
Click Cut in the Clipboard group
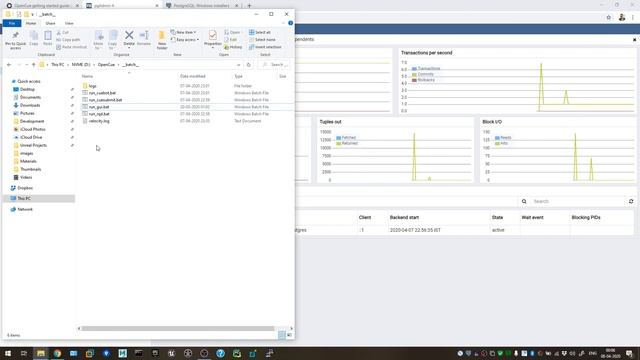coord(62,32)
